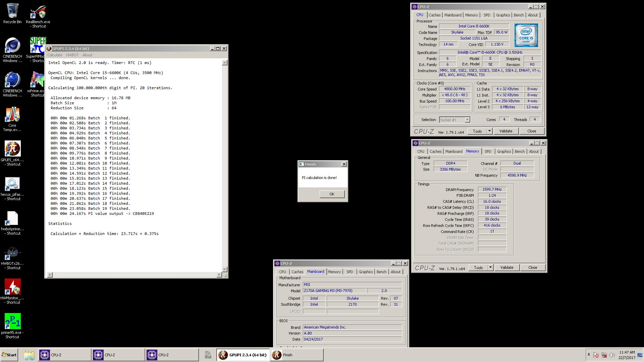Open SPD tab in top CPU-Z window

(x=487, y=15)
